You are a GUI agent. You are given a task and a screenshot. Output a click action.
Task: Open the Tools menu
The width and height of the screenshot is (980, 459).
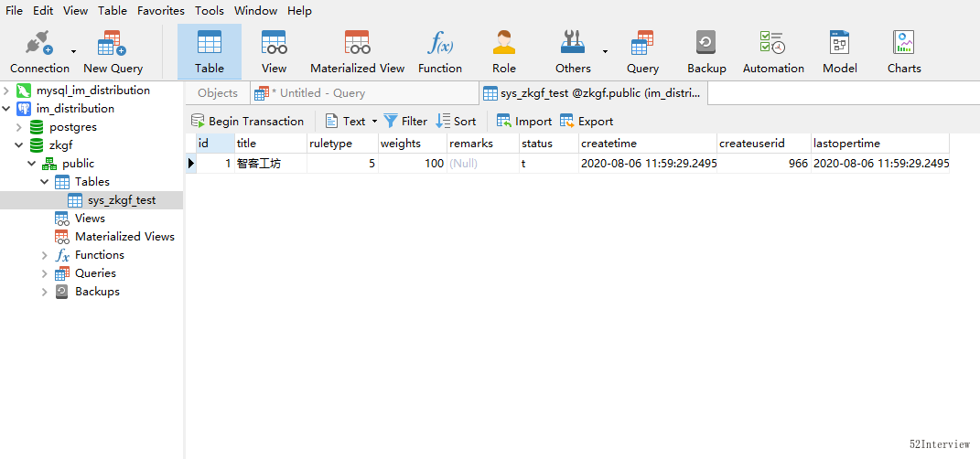(210, 11)
